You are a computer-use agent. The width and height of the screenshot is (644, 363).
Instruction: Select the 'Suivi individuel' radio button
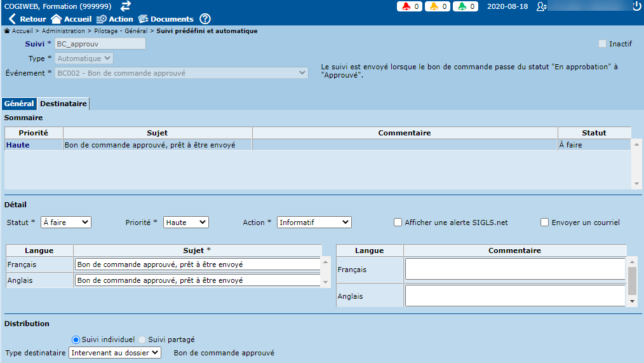pyautogui.click(x=76, y=339)
